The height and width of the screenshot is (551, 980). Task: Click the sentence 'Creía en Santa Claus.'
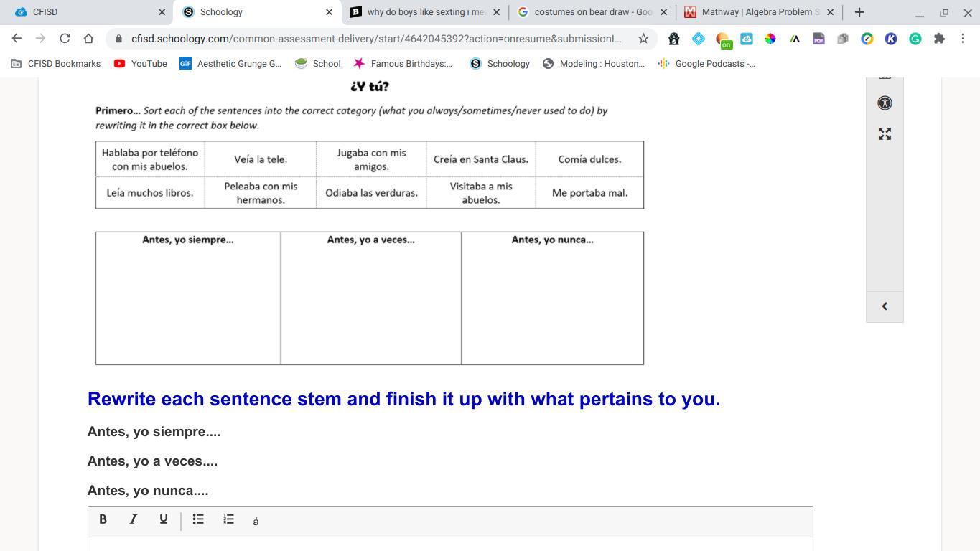pyautogui.click(x=481, y=159)
